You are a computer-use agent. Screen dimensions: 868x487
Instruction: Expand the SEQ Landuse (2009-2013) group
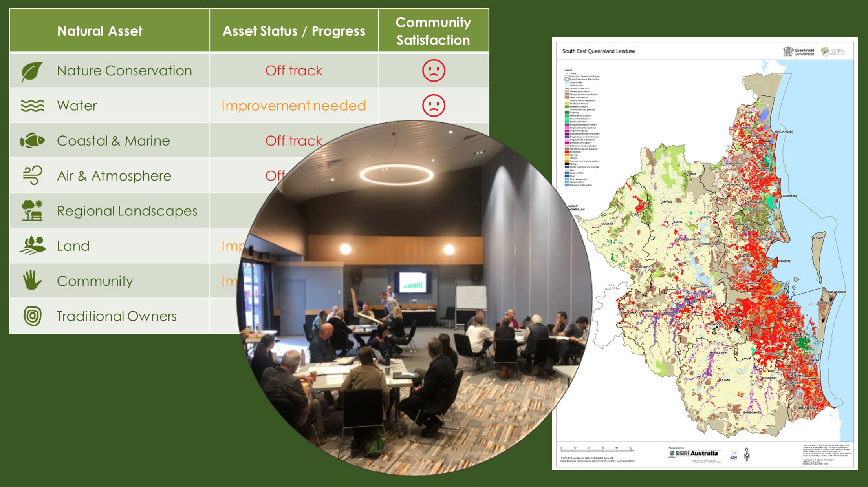pos(577,88)
